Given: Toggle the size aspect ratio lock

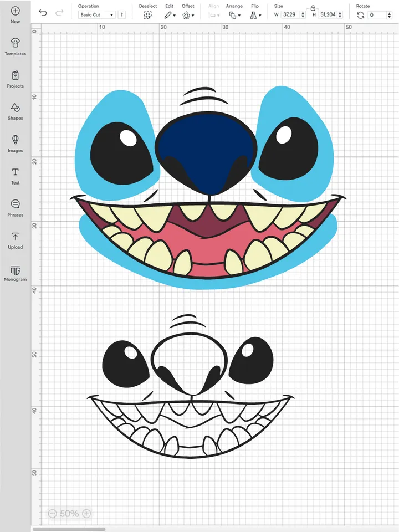Looking at the screenshot, I should coord(313,8).
